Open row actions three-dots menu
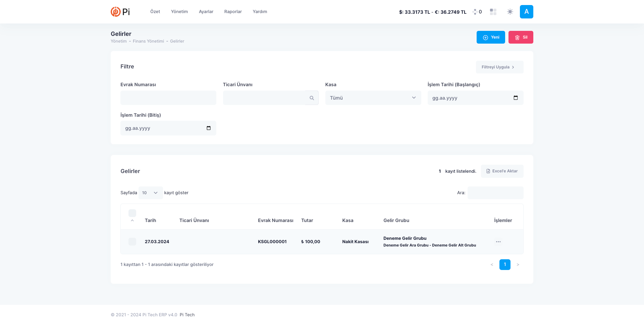 (x=498, y=242)
